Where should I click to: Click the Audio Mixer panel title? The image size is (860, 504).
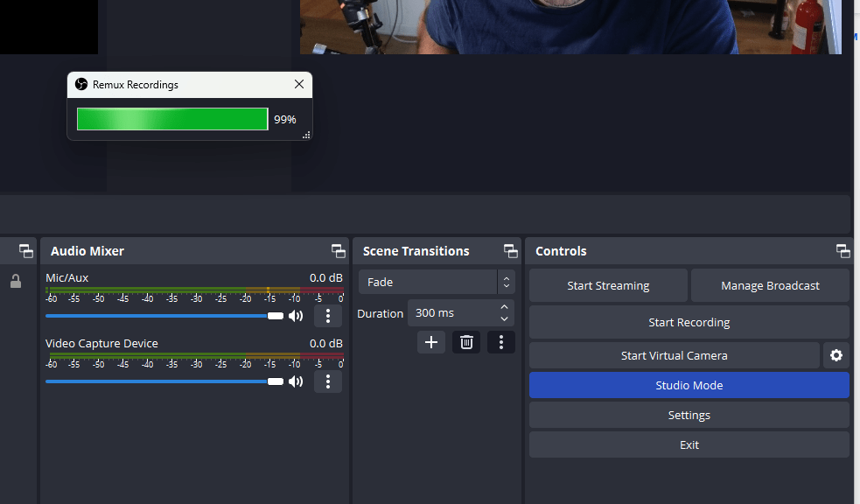pyautogui.click(x=87, y=251)
